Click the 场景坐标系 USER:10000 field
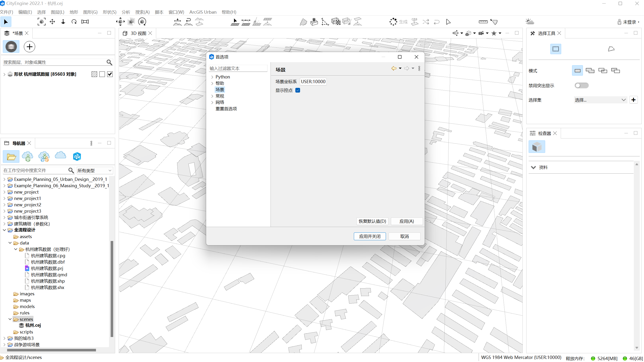644x362 pixels. 313,82
